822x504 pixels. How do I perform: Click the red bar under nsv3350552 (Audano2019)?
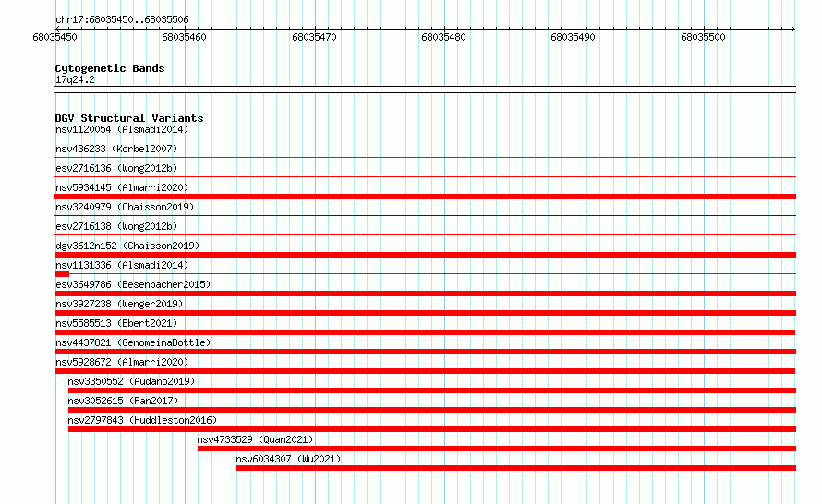[x=432, y=390]
